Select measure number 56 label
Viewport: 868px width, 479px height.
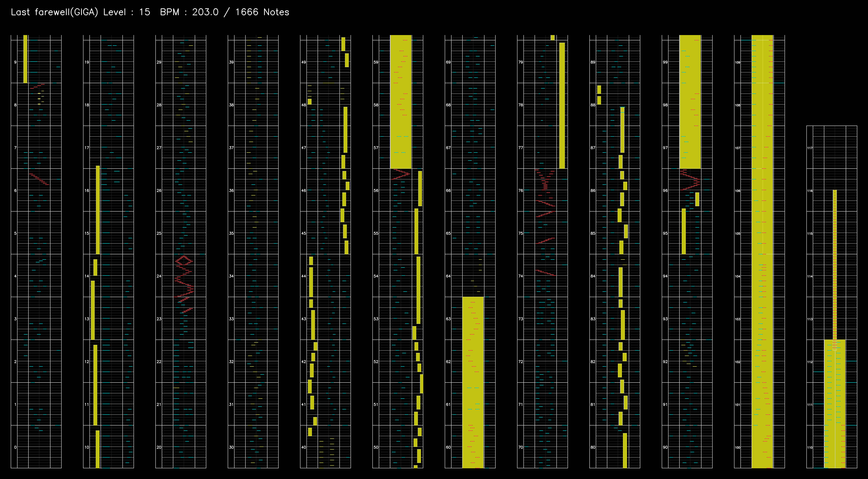376,190
